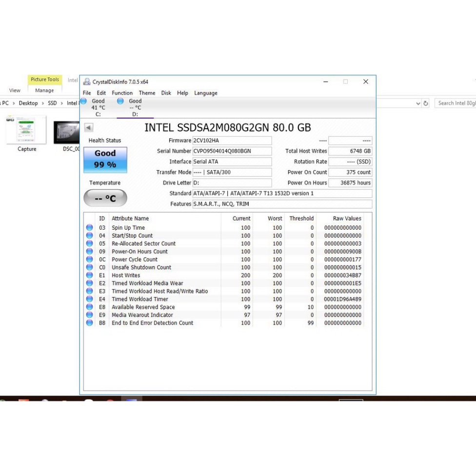The image size is (476, 476).
Task: Click the Power On Count 375 field
Action: (x=350, y=172)
